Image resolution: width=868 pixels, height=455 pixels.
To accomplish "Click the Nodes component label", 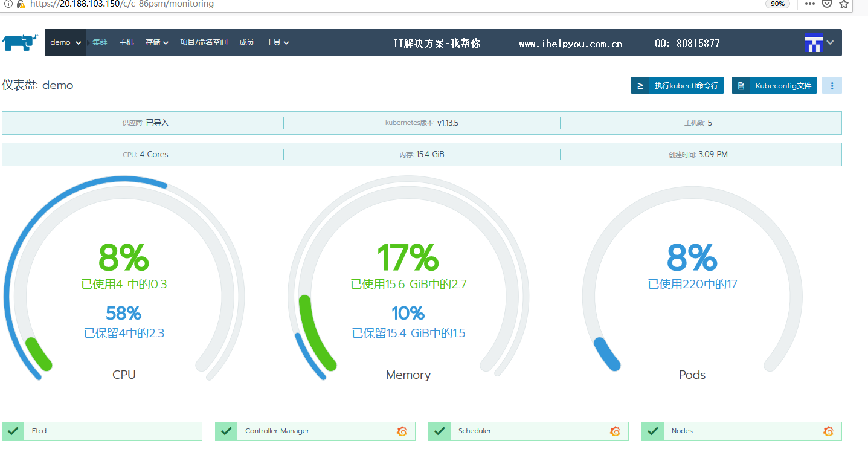I will (682, 431).
